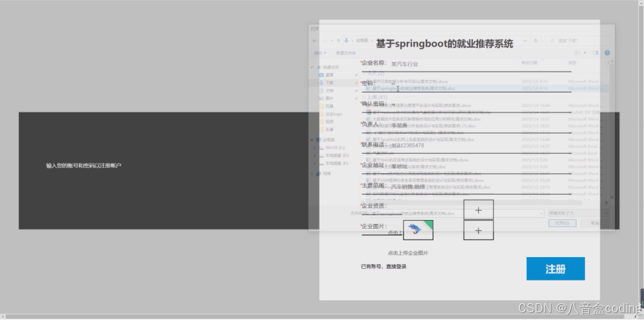
Task: Select 下载 in the dialog sidebar
Action: pos(330,83)
